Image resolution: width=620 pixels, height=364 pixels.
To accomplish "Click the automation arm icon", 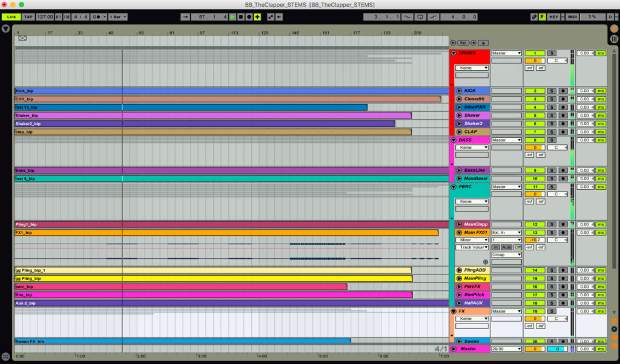I will [x=271, y=17].
